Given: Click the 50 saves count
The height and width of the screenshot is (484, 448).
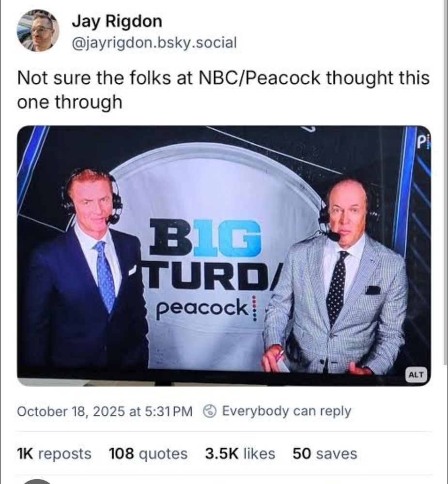Looking at the screenshot, I should (324, 454).
